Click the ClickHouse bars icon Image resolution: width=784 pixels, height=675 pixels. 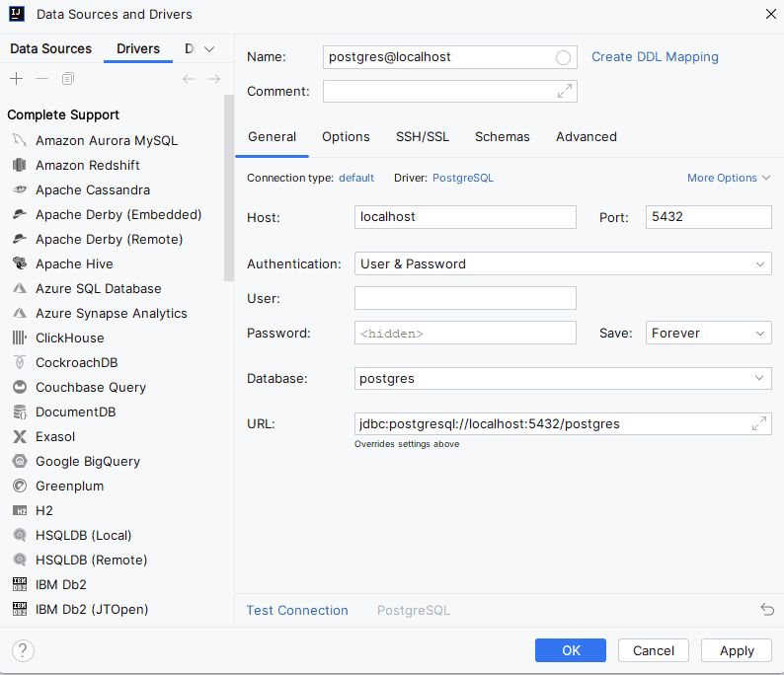[20, 337]
